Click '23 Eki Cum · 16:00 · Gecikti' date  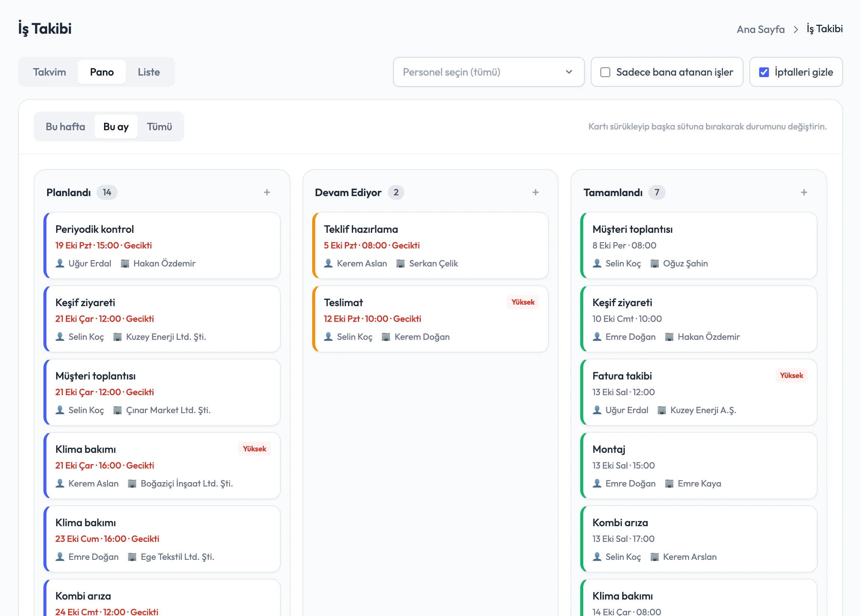107,539
